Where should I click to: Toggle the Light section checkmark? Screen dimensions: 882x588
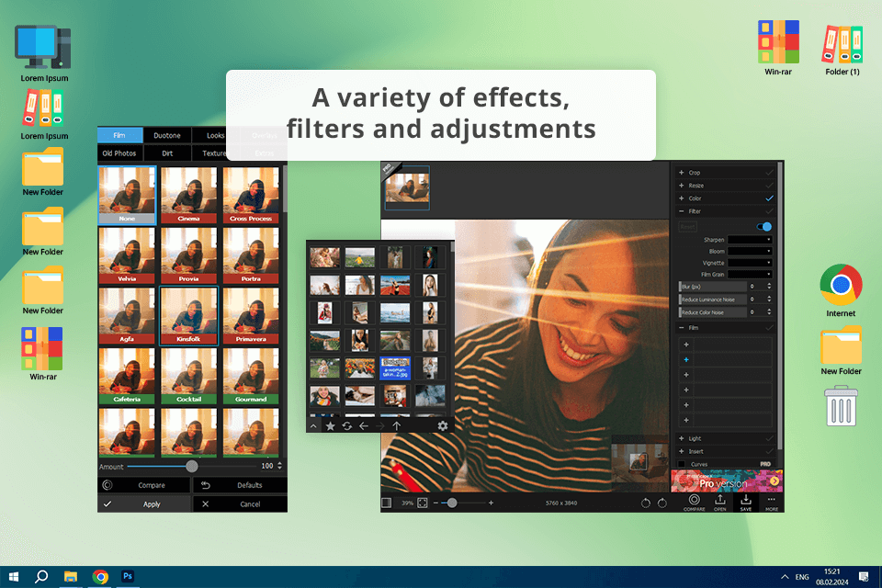click(x=769, y=438)
